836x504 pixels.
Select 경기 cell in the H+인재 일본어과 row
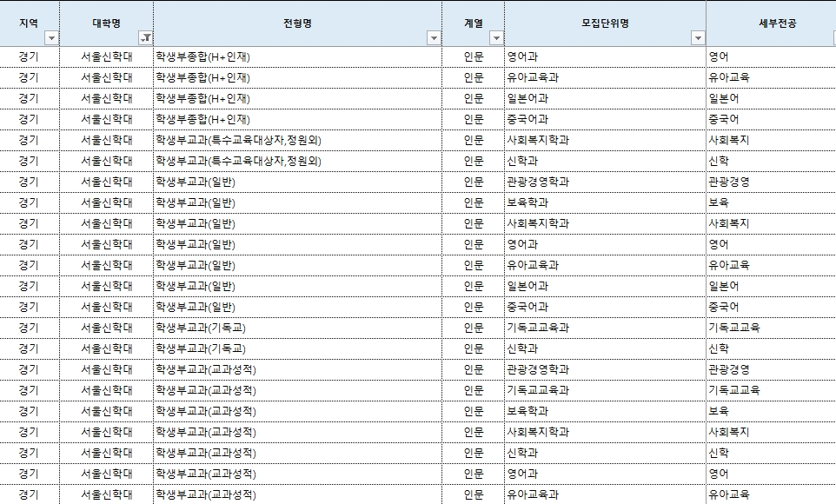pyautogui.click(x=29, y=98)
